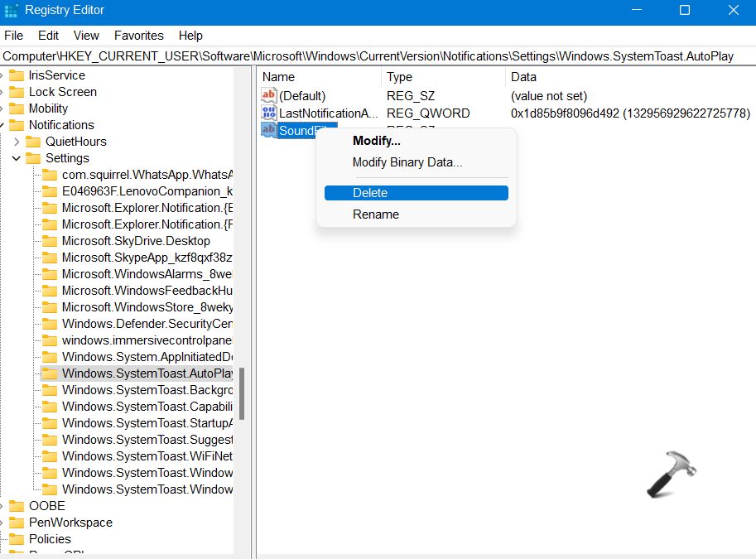Collapse the Settings tree node
The image size is (756, 559).
tap(17, 158)
